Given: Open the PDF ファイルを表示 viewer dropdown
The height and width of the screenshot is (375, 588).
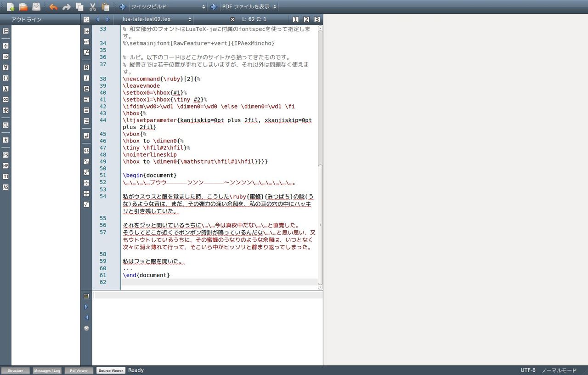Looking at the screenshot, I should click(249, 7).
